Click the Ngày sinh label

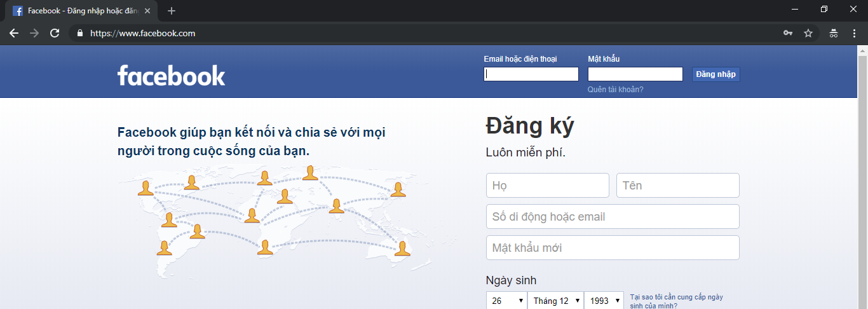pos(512,280)
